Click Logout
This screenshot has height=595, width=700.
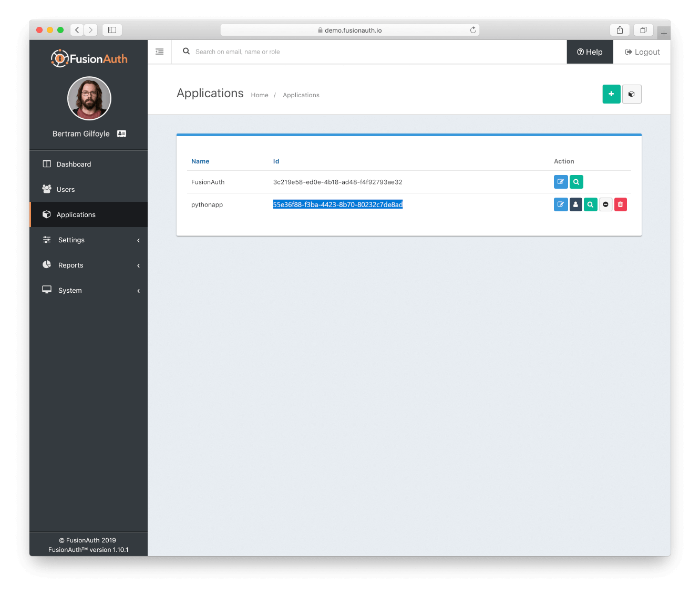(x=642, y=52)
